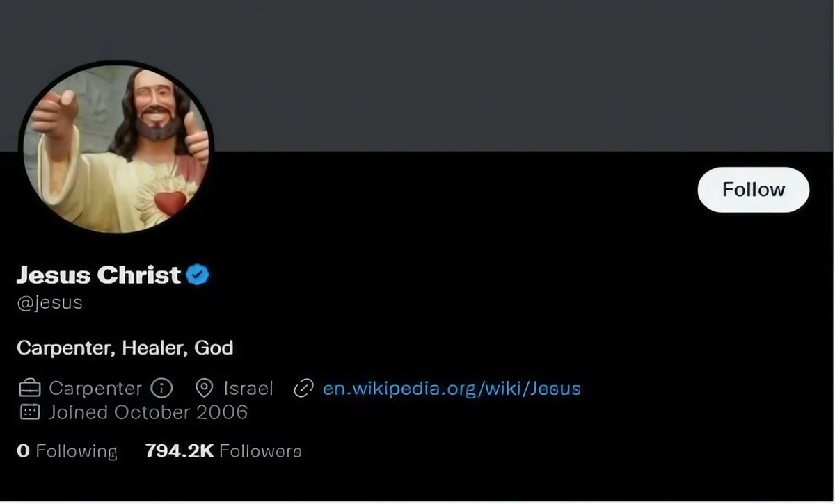The image size is (835, 504).
Task: Follow the Jesus Christ account
Action: coord(753,190)
